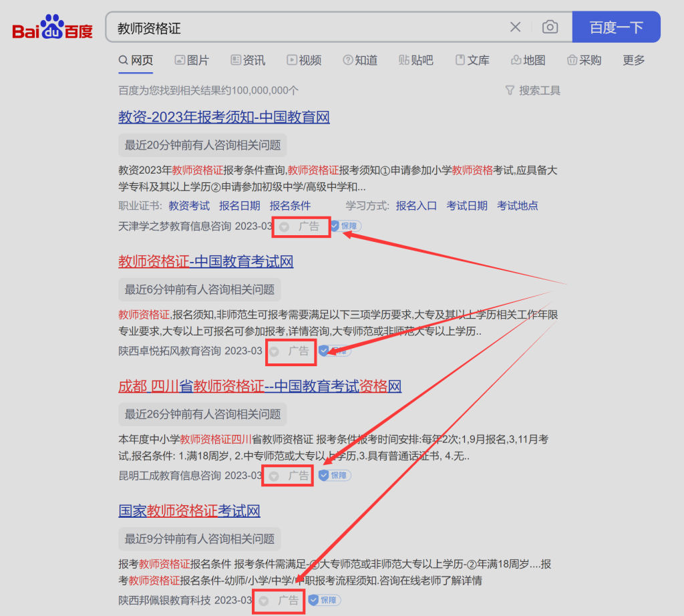Viewport: 684px width, 616px height.
Task: Click 保障 badge of 陕西卓悦拓风 result
Action: [335, 351]
